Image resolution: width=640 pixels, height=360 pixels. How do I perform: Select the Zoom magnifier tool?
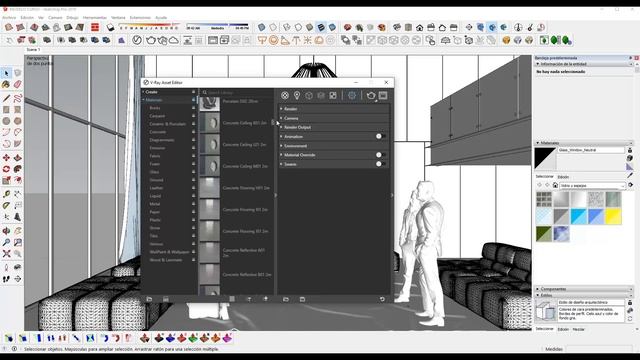click(6, 242)
